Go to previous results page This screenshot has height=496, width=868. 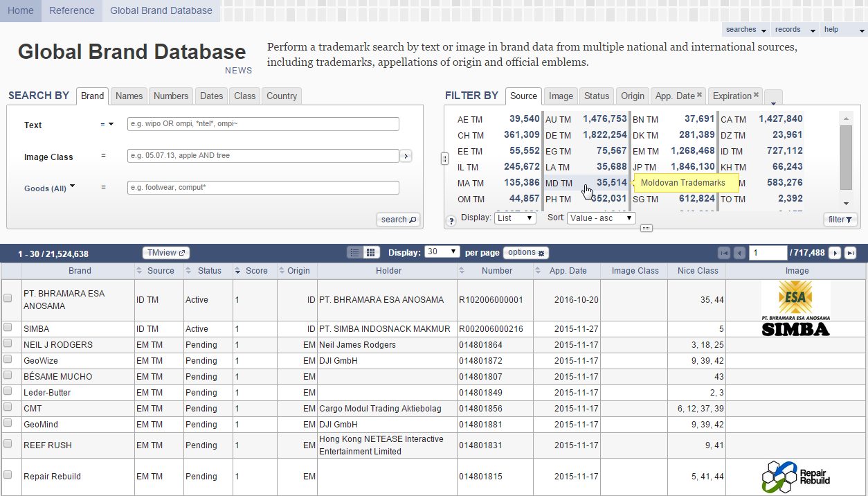(x=739, y=254)
